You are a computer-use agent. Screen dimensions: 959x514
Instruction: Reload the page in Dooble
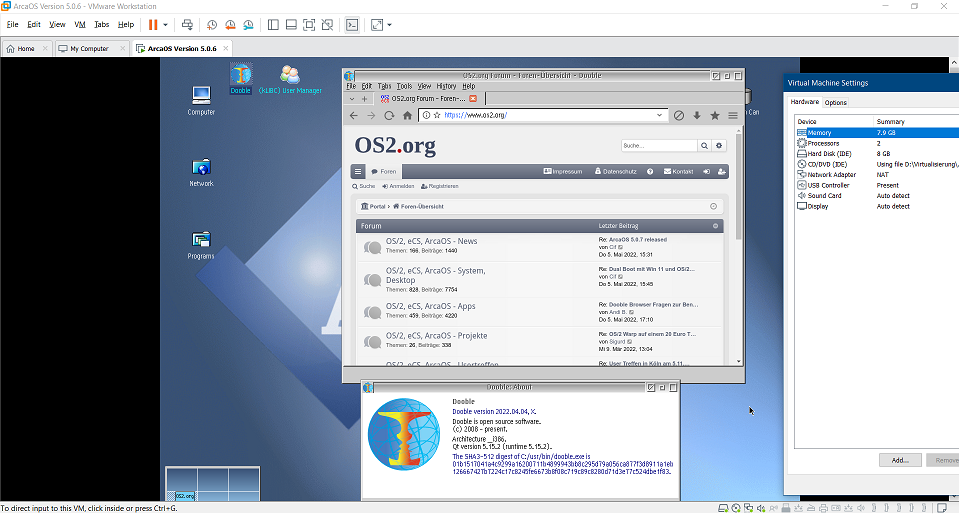coord(389,115)
